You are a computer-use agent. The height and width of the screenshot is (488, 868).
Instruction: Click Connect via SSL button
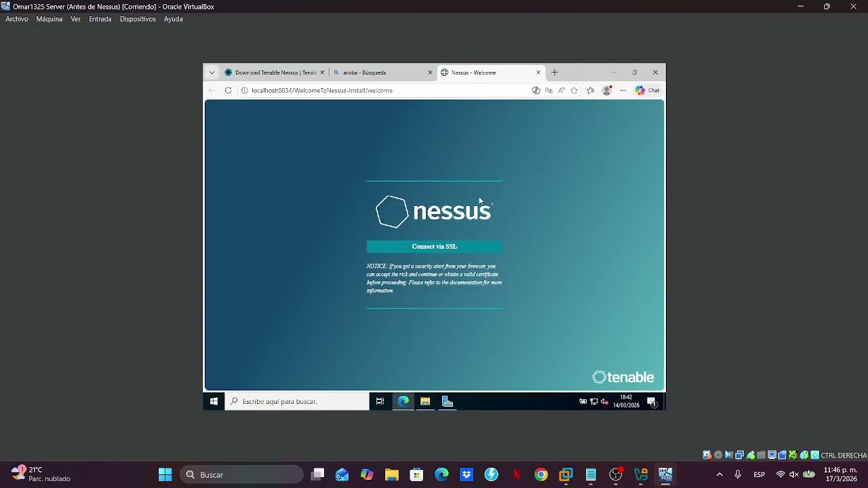pyautogui.click(x=435, y=247)
